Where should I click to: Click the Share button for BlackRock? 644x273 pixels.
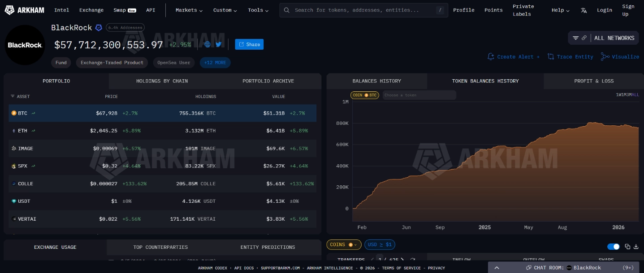tap(249, 44)
